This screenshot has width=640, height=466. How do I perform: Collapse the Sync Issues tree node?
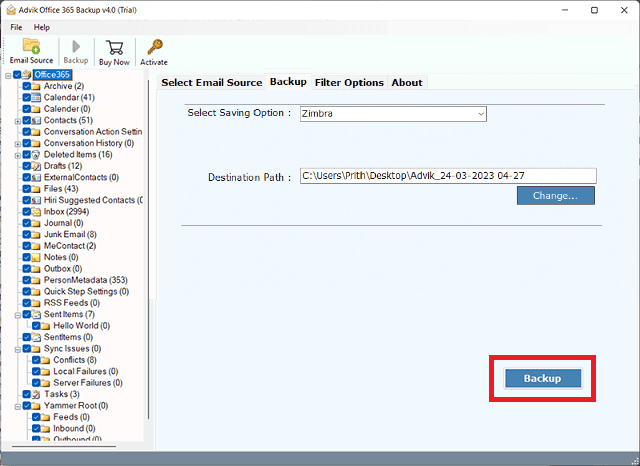18,349
